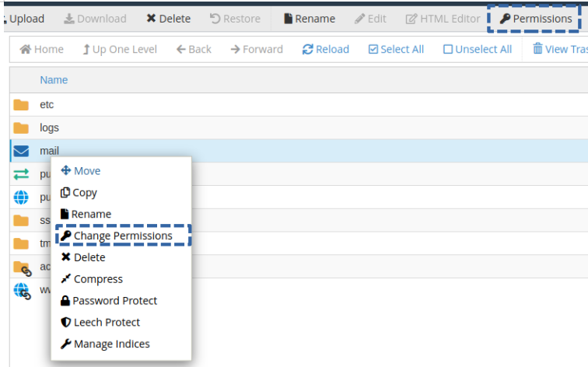Click the Rename toolbar button
Screen dimensions: 588x367
[x=310, y=19]
